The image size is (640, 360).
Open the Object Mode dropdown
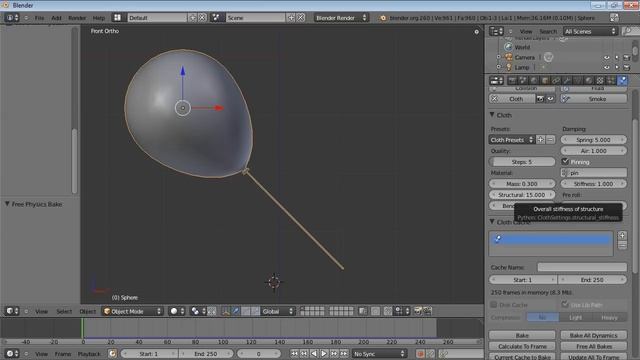click(x=133, y=311)
